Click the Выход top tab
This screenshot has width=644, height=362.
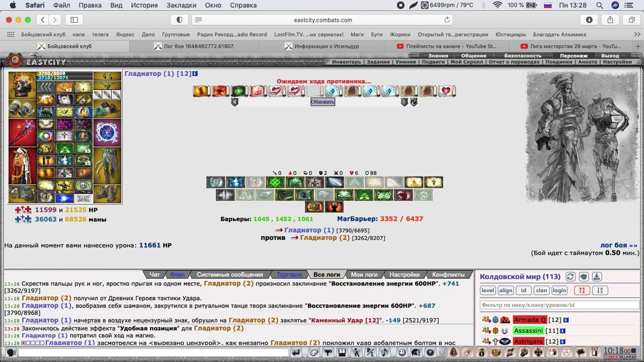(610, 56)
